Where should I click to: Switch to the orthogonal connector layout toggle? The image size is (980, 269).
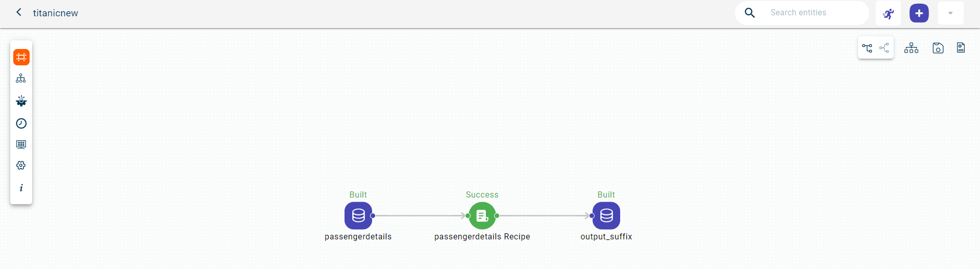click(867, 48)
